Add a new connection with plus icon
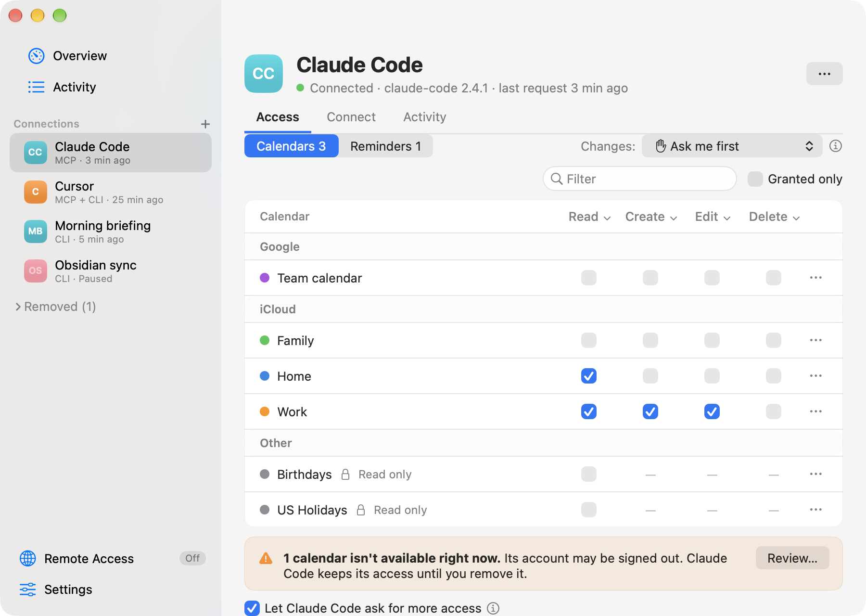The image size is (866, 616). coord(205,124)
